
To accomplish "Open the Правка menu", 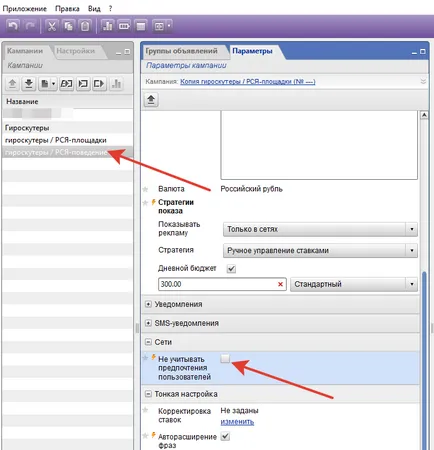I will (67, 9).
